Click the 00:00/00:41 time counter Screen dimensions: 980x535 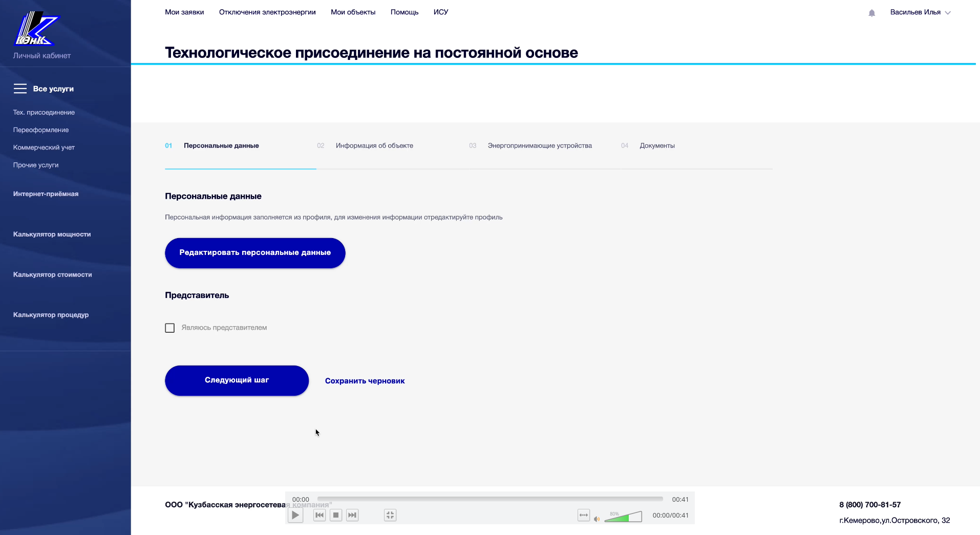pyautogui.click(x=670, y=516)
